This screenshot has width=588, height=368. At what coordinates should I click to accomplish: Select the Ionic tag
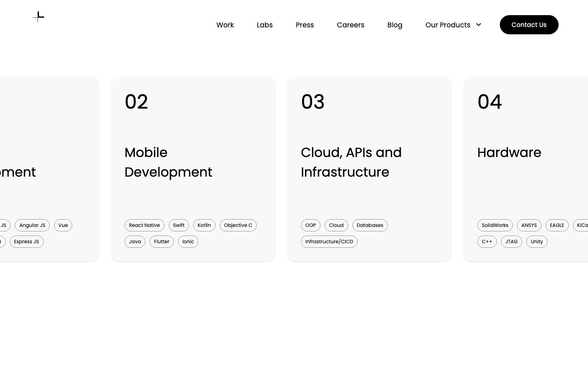[x=188, y=242]
